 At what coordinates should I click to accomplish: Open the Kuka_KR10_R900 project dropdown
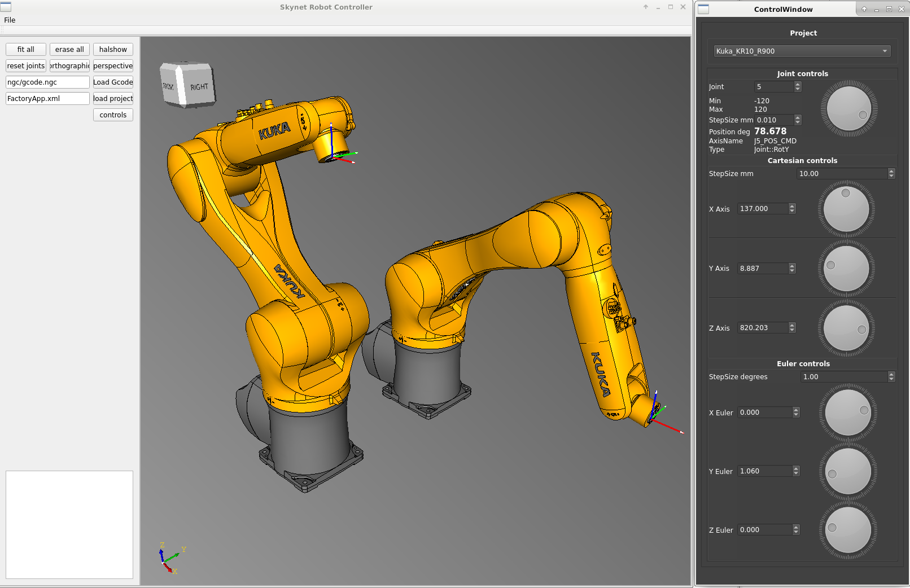pos(802,51)
